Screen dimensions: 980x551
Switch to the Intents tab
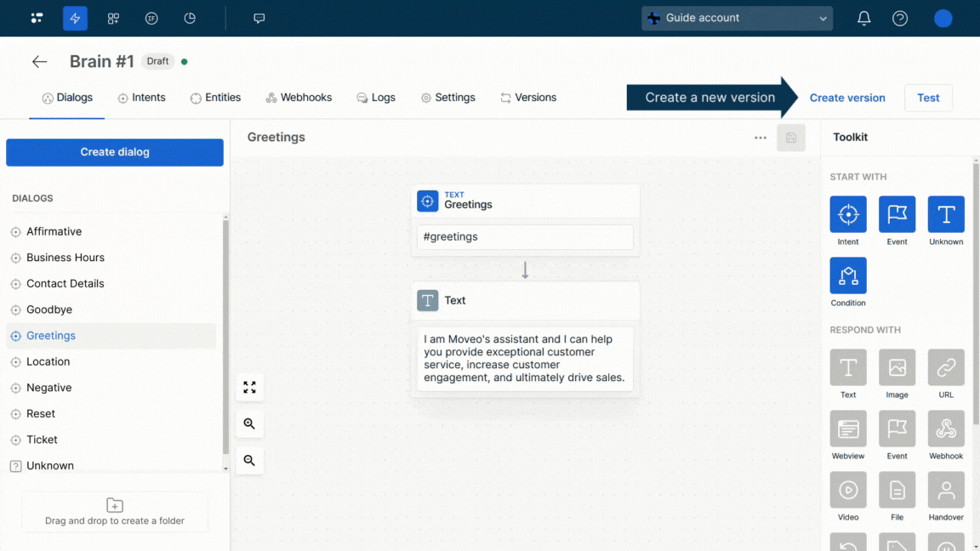click(x=141, y=98)
